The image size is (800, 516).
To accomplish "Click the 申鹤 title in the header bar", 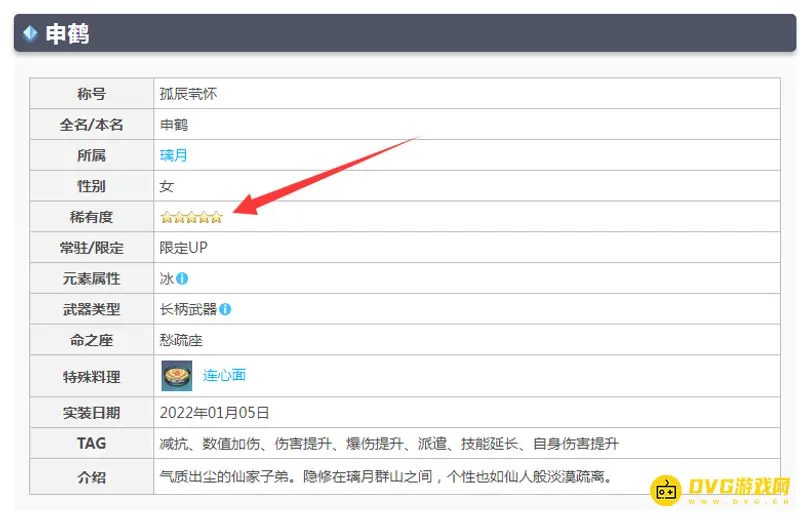I will 68,34.
